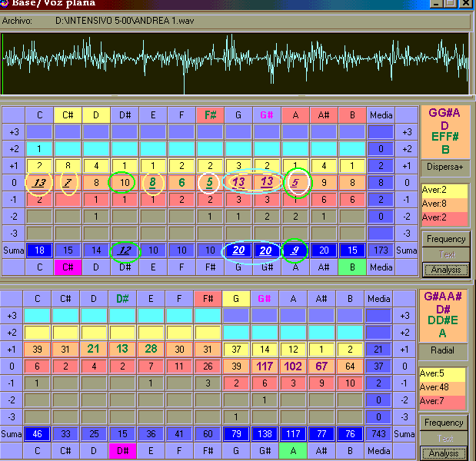Click the Suma total 173 cell
476x461 pixels.
[x=379, y=250]
